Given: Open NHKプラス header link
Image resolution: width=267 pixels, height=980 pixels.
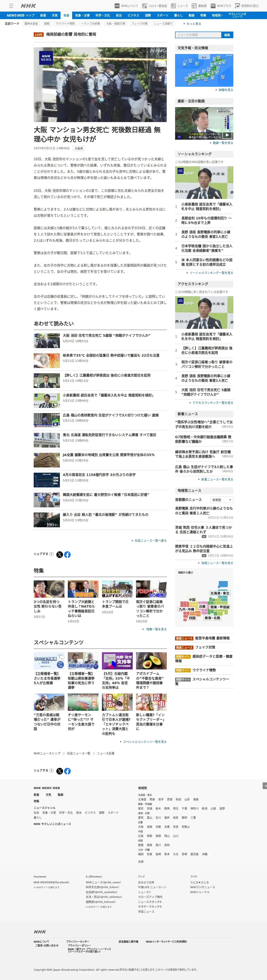Looking at the screenshot, I should pos(221,6).
